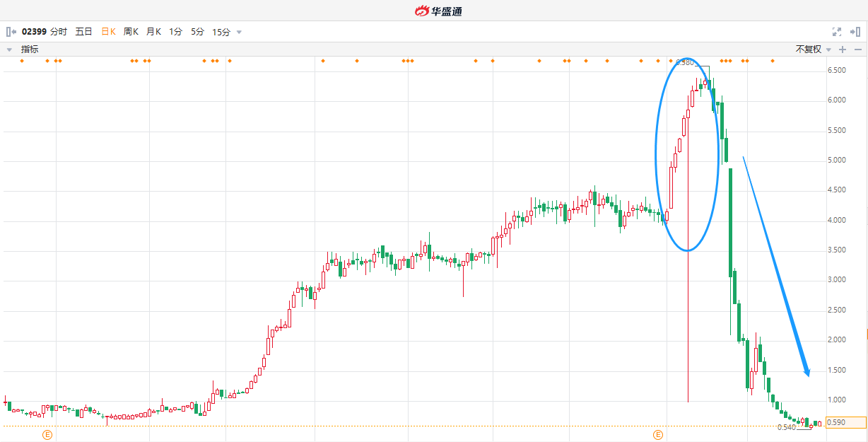Viewport: 868px width, 442px height.
Task: Zoom out chart with minus icon
Action: coord(858,50)
